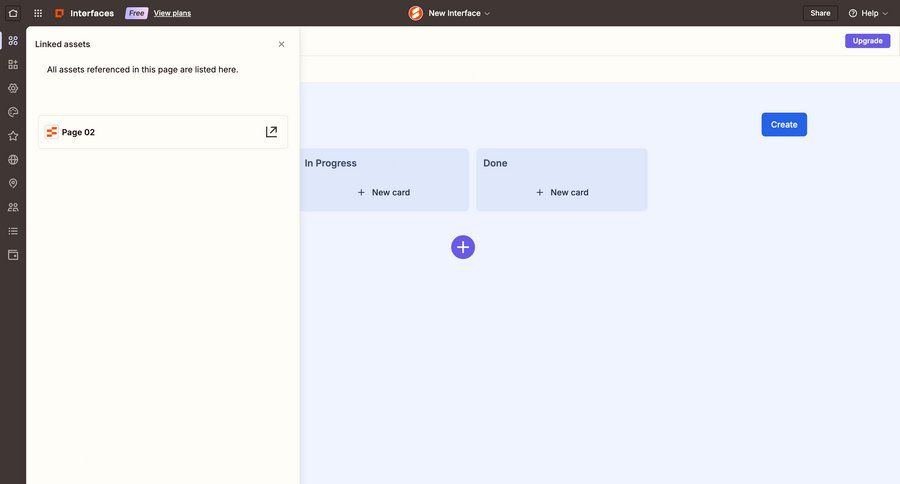Open the people icon in sidebar
The height and width of the screenshot is (484, 900).
(x=13, y=207)
